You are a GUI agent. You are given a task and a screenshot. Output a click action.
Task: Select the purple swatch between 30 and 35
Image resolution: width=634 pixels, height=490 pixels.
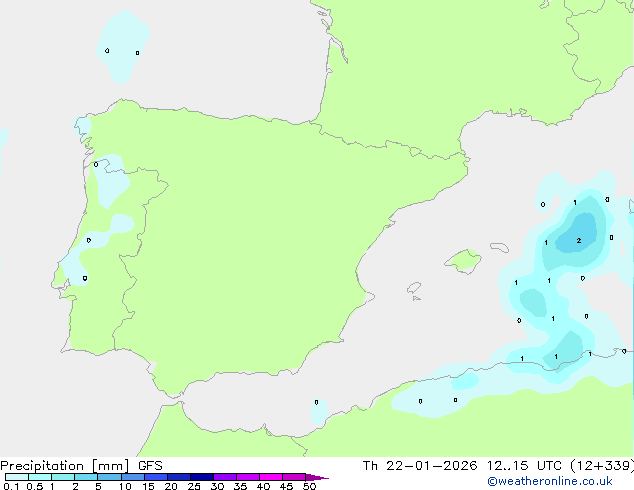(x=224, y=477)
